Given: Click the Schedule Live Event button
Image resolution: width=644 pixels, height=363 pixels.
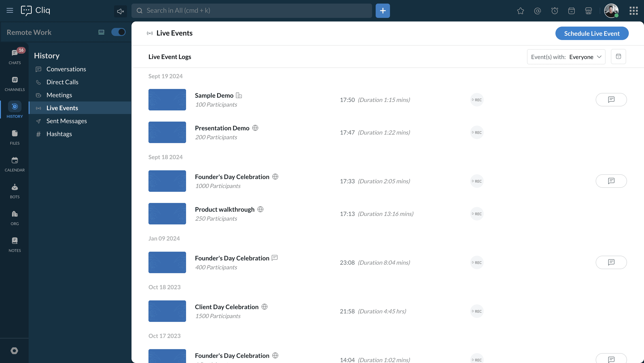Looking at the screenshot, I should point(592,33).
